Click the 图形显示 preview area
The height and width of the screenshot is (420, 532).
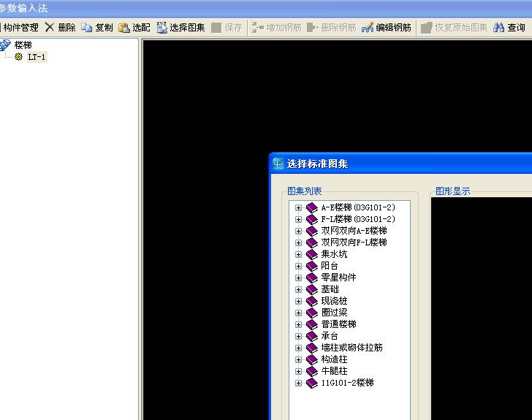tap(482, 308)
